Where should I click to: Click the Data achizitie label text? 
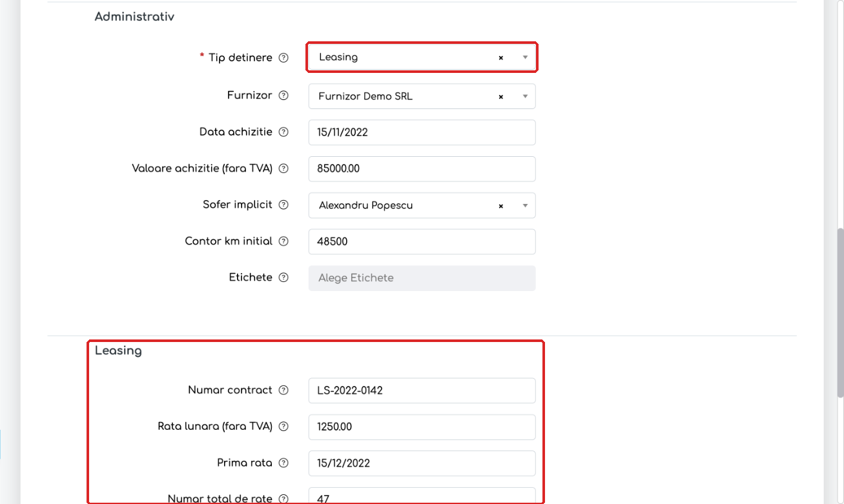pyautogui.click(x=236, y=132)
